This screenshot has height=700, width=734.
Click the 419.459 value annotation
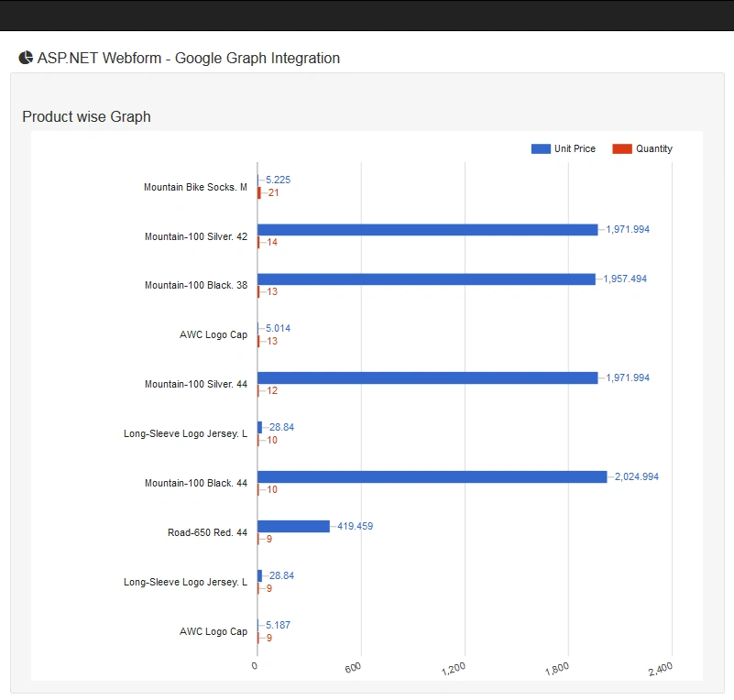[x=356, y=527]
